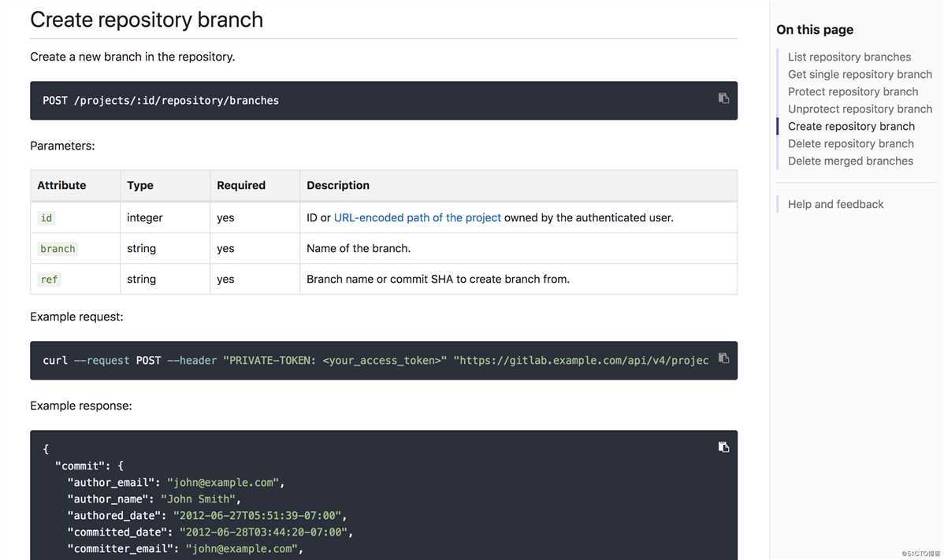Jump to Protect repository branch section
The height and width of the screenshot is (560, 944).
[x=853, y=92]
